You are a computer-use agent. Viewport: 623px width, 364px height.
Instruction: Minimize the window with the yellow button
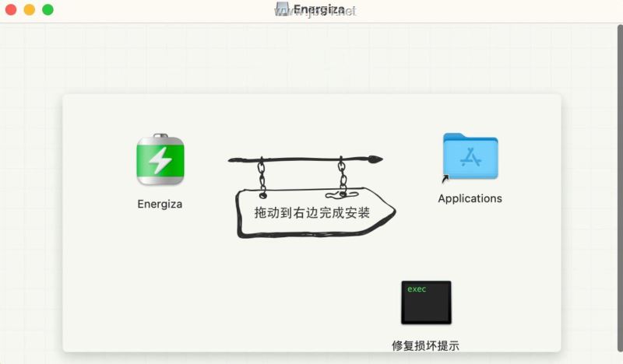(30, 9)
